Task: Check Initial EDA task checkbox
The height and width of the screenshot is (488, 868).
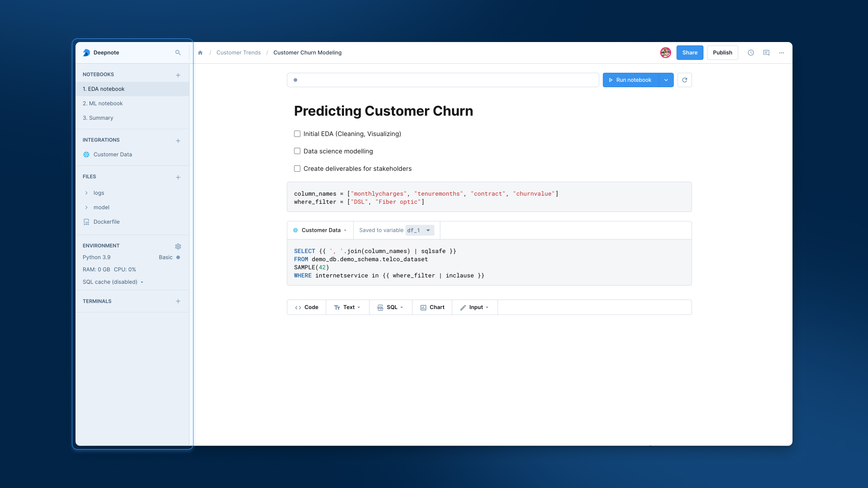Action: (297, 134)
